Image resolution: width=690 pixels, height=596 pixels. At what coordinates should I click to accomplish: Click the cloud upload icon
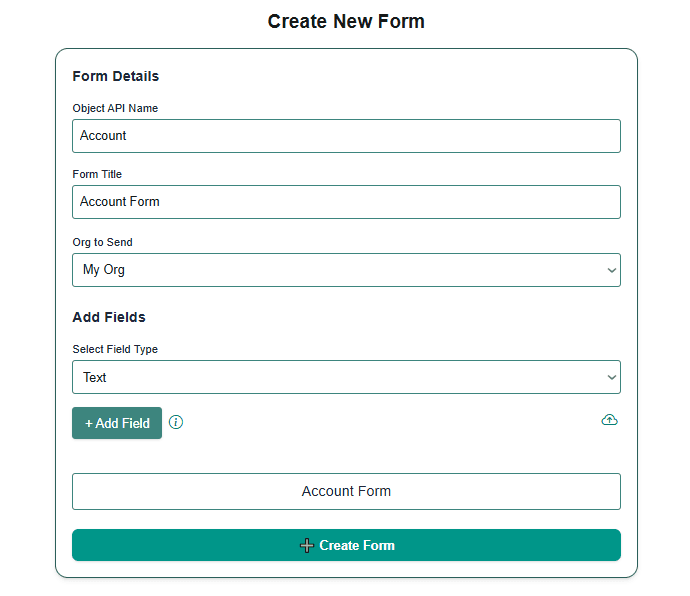[609, 421]
